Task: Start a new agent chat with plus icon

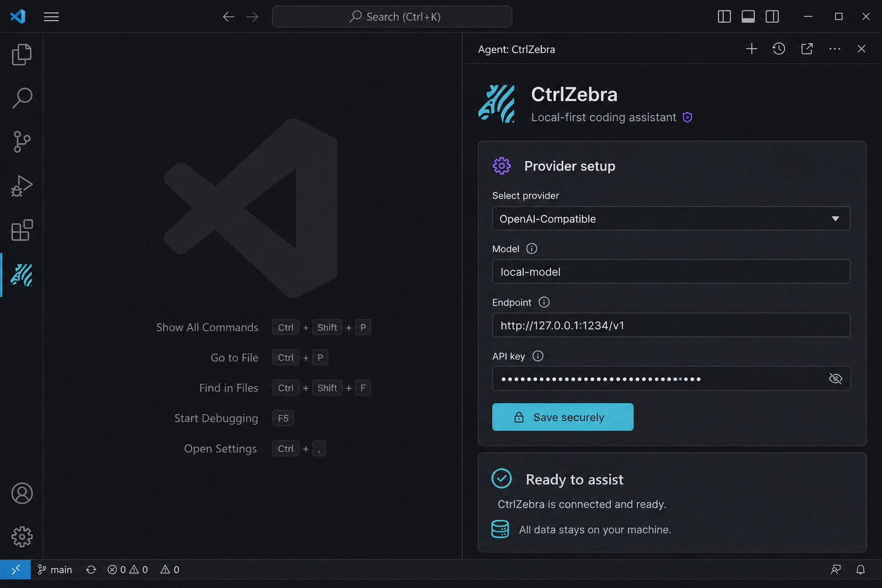Action: tap(752, 49)
